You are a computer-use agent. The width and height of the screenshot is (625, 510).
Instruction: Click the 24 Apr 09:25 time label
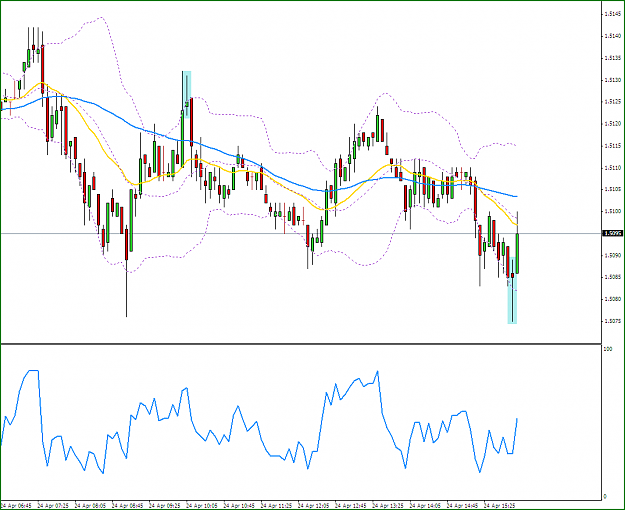click(x=165, y=506)
